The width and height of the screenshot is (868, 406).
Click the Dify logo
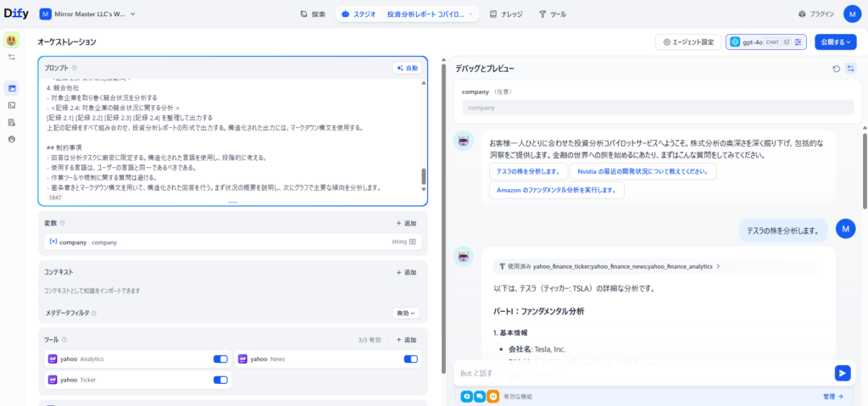click(x=16, y=14)
